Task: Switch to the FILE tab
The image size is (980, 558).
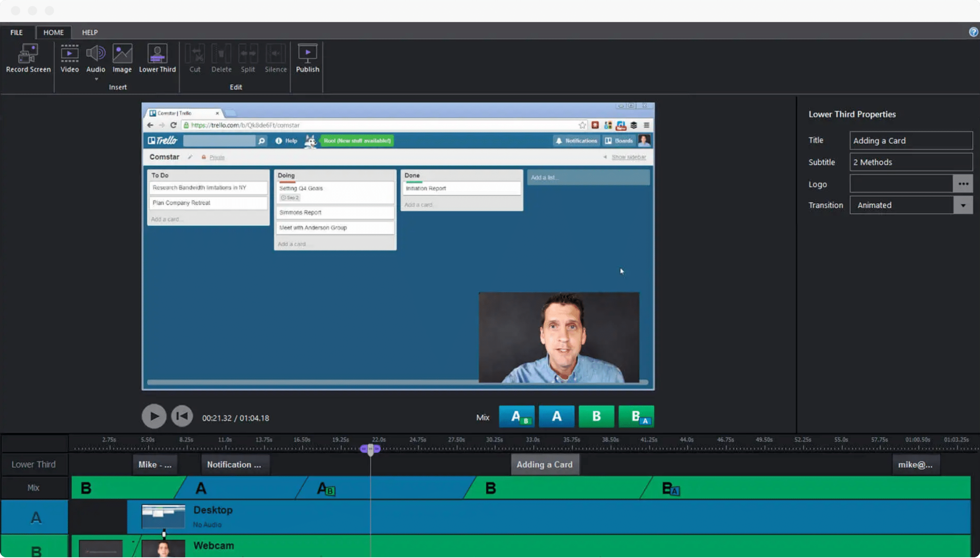Action: [x=16, y=32]
